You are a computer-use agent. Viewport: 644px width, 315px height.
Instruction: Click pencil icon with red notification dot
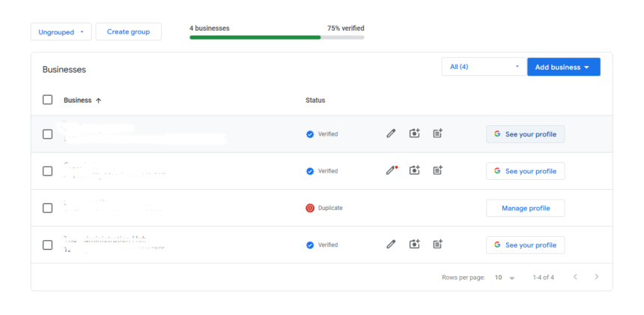(x=391, y=171)
